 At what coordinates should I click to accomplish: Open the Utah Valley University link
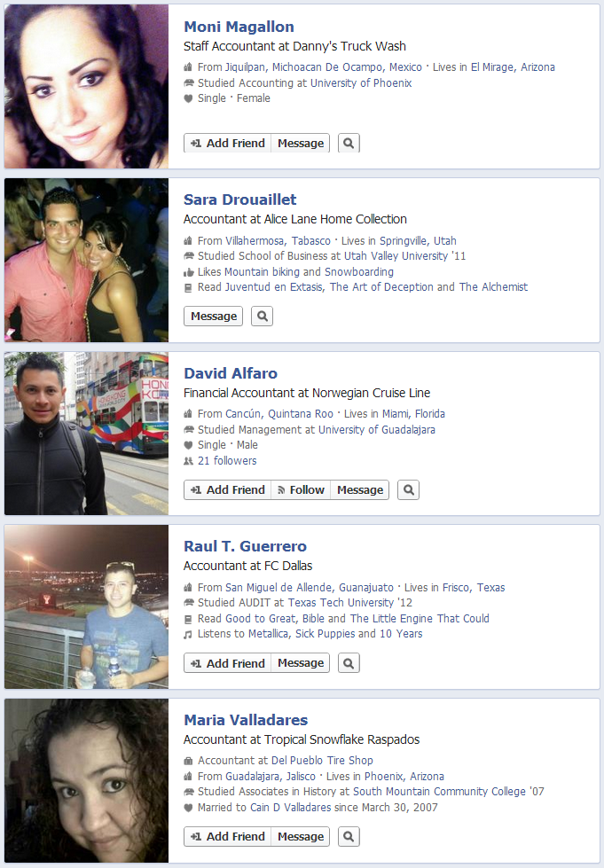(x=396, y=255)
